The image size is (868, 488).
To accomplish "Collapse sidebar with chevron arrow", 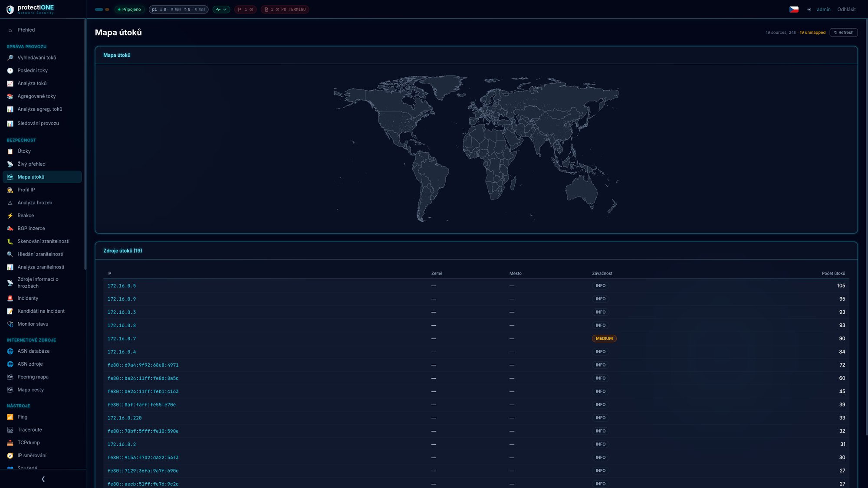I will (x=43, y=479).
